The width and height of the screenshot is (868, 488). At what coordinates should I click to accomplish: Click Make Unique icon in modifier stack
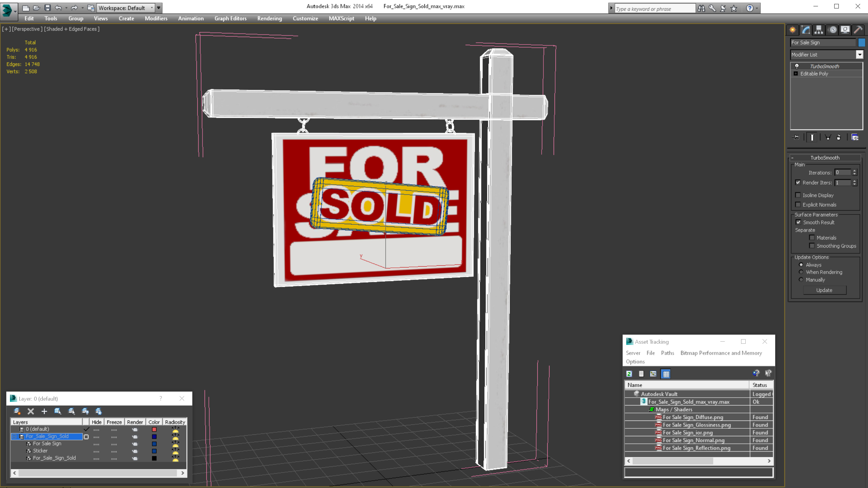click(828, 137)
